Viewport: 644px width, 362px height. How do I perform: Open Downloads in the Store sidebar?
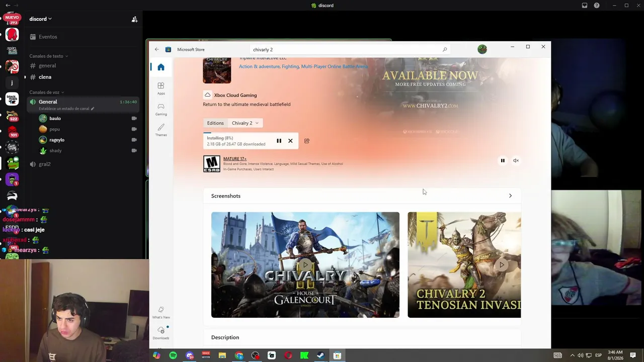161,333
